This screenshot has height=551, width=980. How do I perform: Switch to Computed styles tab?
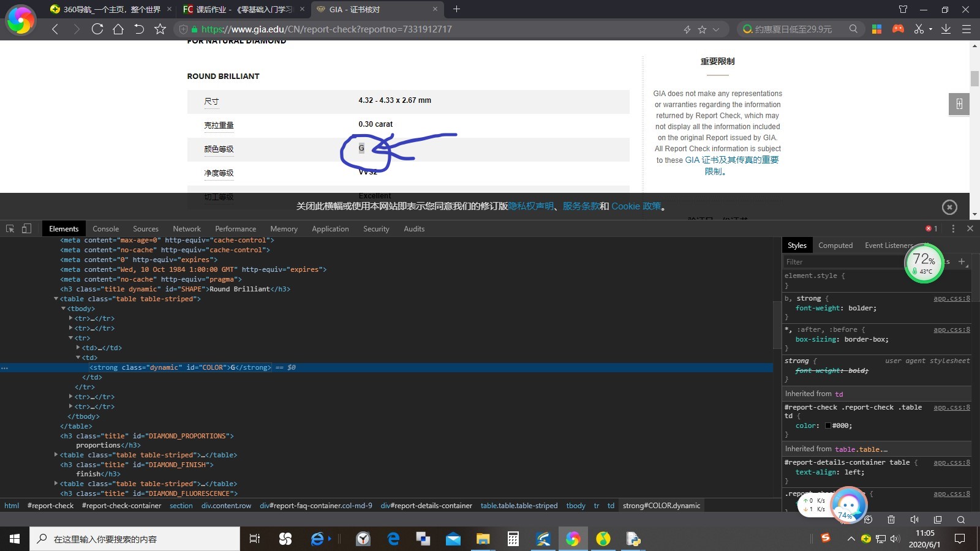pos(835,246)
